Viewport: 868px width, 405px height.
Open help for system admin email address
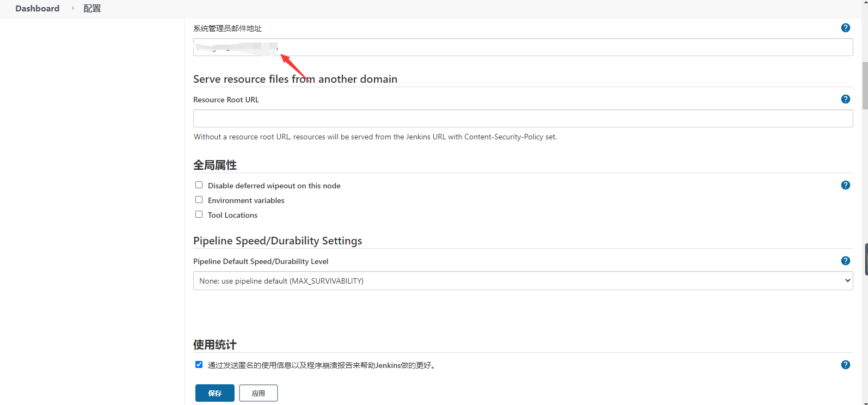[845, 28]
